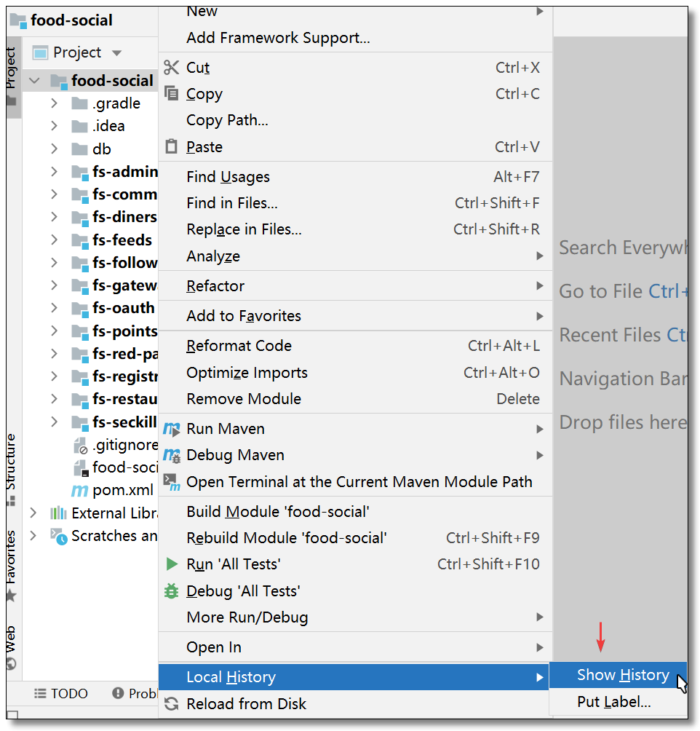The image size is (700, 731).
Task: Click the Reload from Disk refresh icon
Action: (172, 703)
